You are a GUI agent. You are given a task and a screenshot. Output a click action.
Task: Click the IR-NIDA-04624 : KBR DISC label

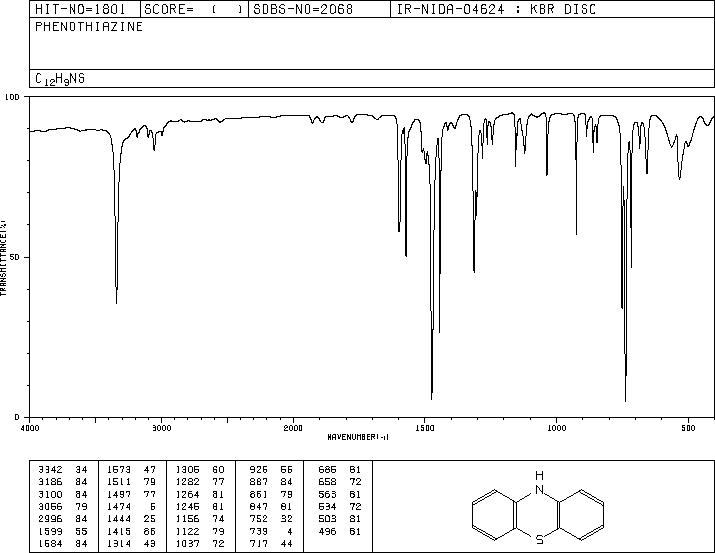(496, 9)
